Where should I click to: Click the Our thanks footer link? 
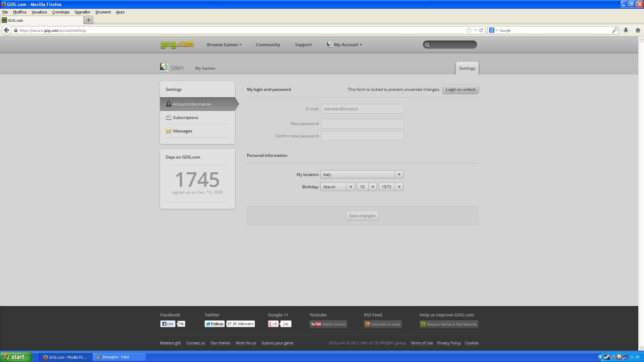220,343
